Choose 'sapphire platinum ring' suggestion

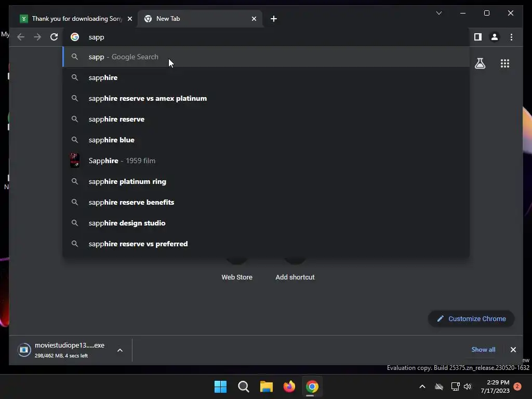pyautogui.click(x=266, y=181)
